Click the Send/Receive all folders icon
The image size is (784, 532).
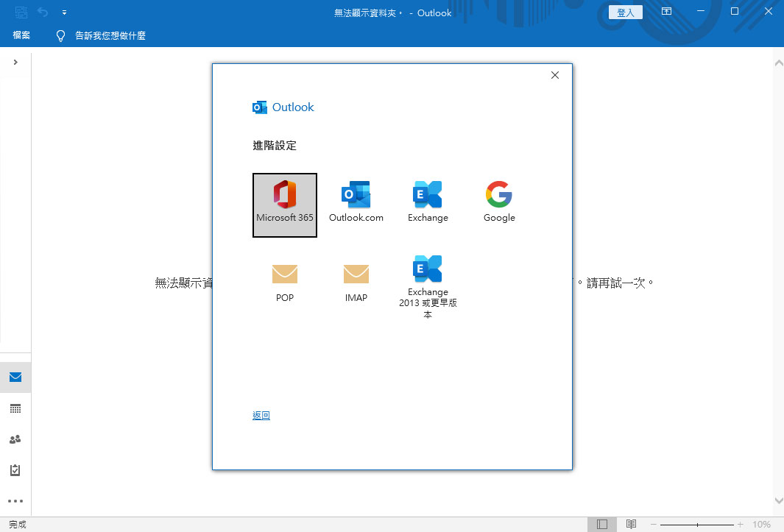[x=21, y=12]
